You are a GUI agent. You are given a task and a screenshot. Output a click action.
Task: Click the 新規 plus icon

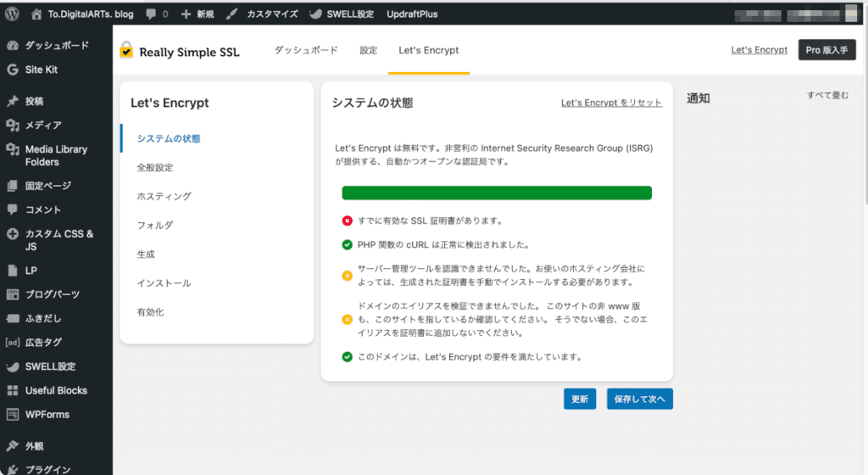point(186,14)
